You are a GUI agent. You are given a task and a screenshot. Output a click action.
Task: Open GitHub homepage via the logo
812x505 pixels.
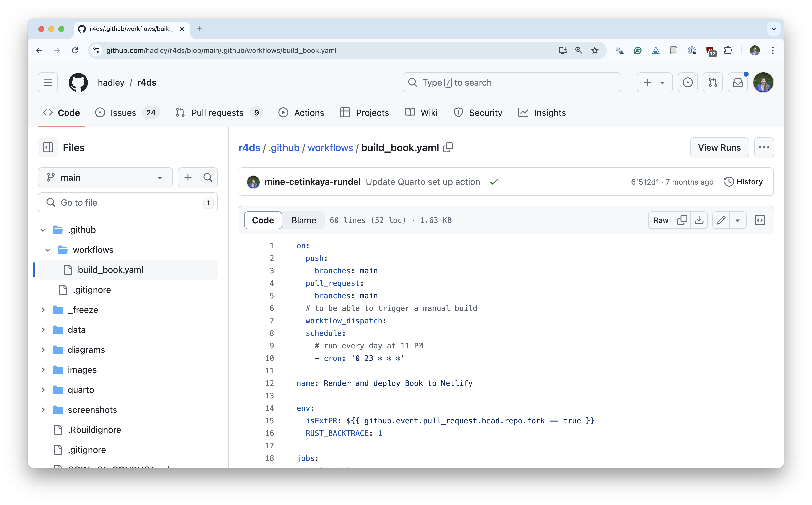78,82
